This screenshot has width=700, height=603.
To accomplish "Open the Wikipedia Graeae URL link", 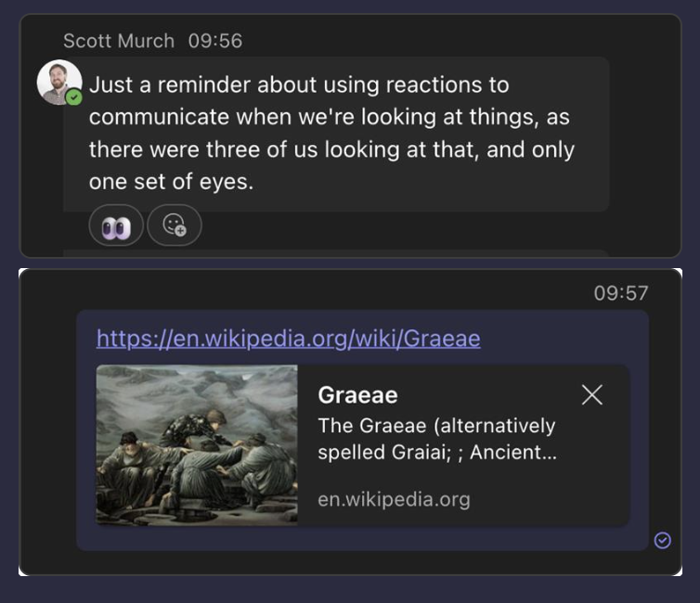I will click(x=288, y=338).
